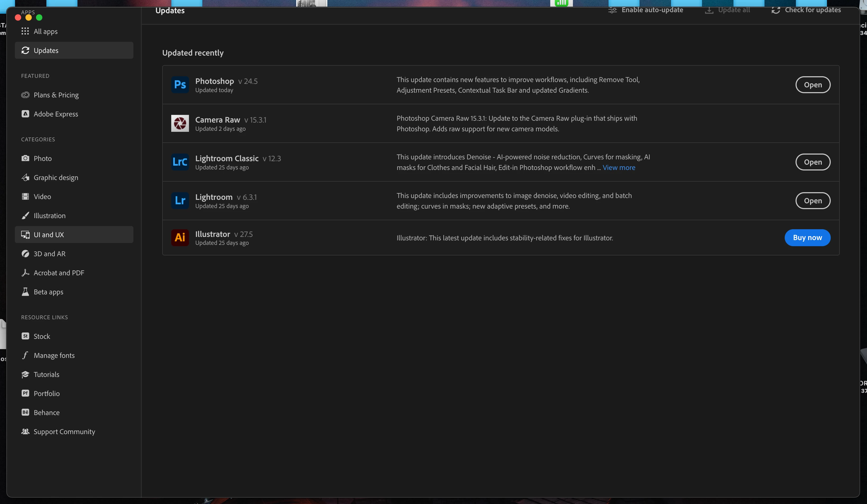Click the Illustrator Ai app icon
Viewport: 867px width, 504px height.
pos(180,238)
